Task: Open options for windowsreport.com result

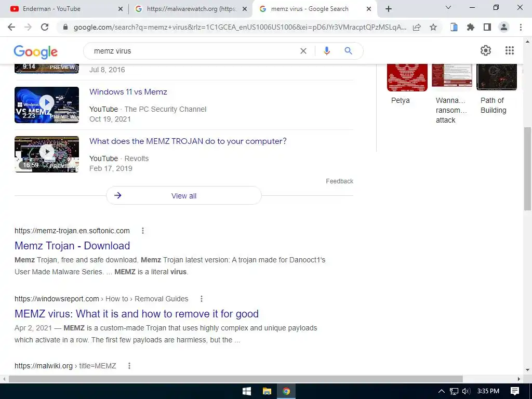Action: pos(202,299)
